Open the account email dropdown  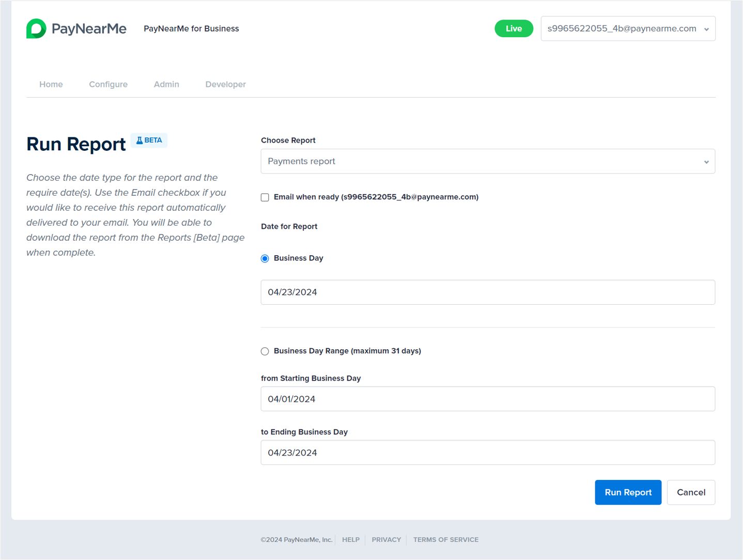(628, 28)
